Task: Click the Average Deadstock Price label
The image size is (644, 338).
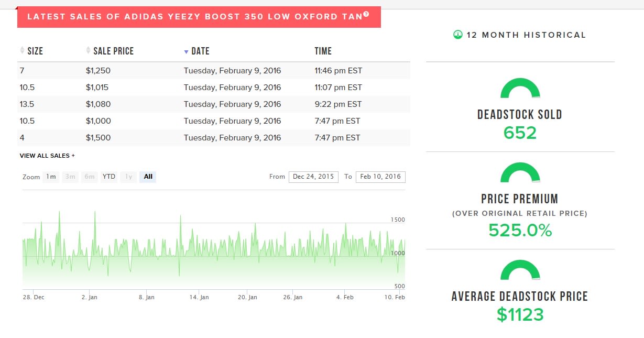Action: point(520,297)
